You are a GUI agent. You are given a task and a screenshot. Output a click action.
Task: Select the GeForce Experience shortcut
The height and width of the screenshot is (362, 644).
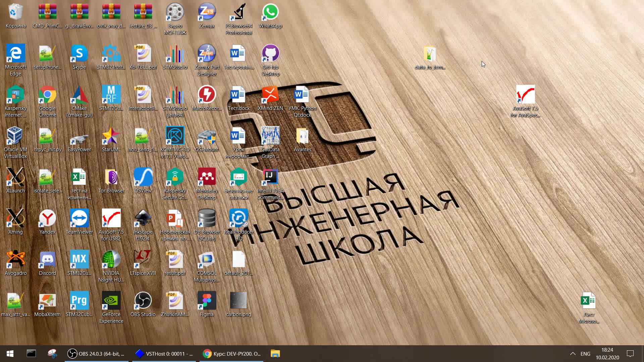pos(111,308)
